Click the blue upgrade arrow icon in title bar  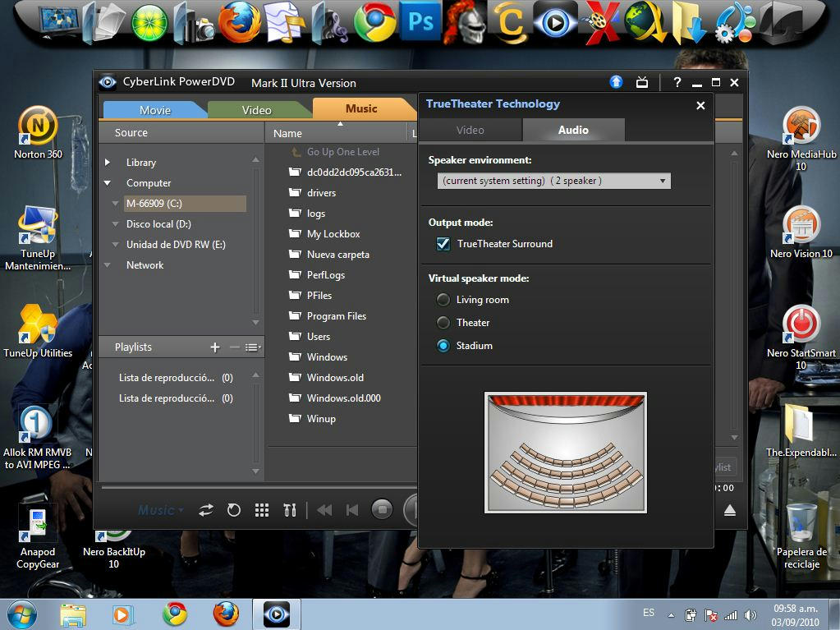click(x=616, y=82)
